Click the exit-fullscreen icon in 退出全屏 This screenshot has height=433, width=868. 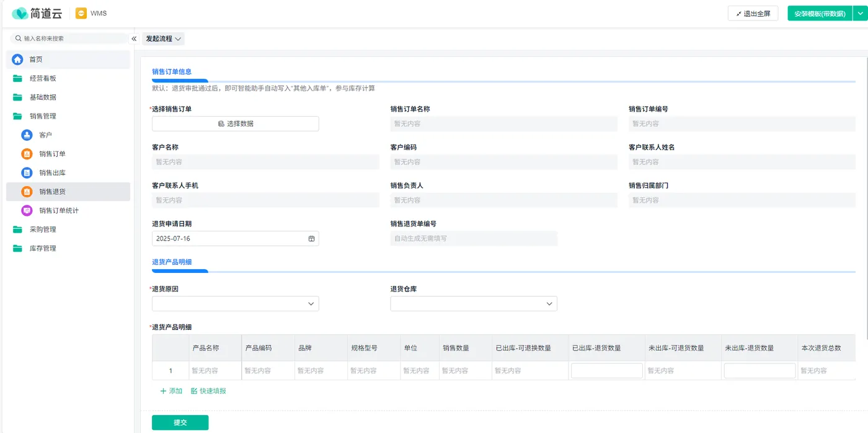(x=738, y=14)
